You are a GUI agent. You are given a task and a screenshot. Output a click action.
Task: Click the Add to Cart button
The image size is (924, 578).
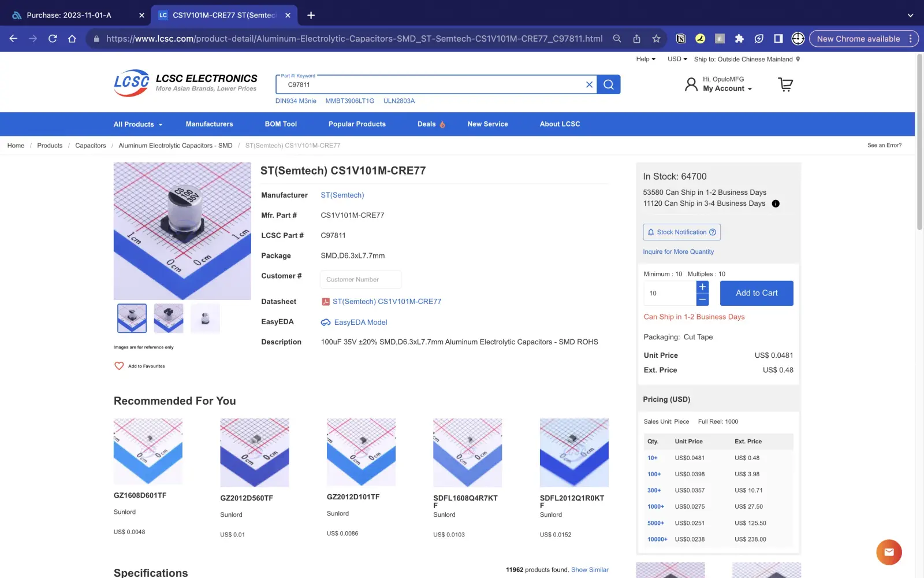click(756, 293)
